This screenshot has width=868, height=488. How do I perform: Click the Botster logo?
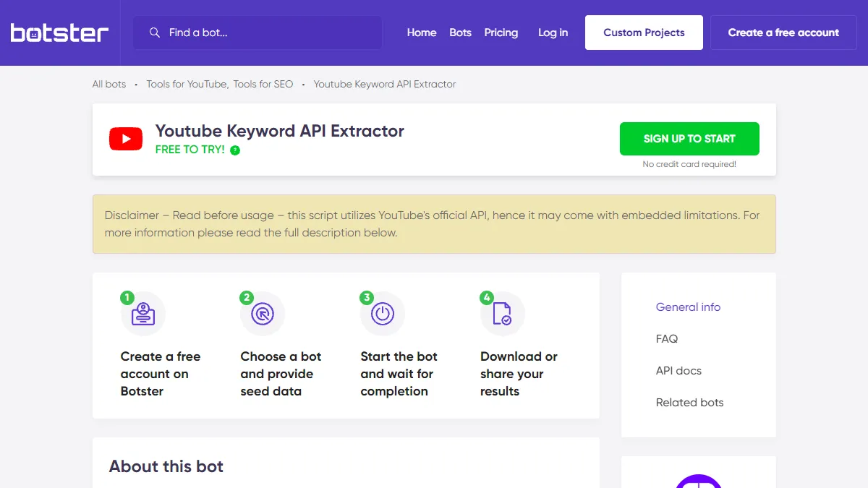(x=59, y=33)
